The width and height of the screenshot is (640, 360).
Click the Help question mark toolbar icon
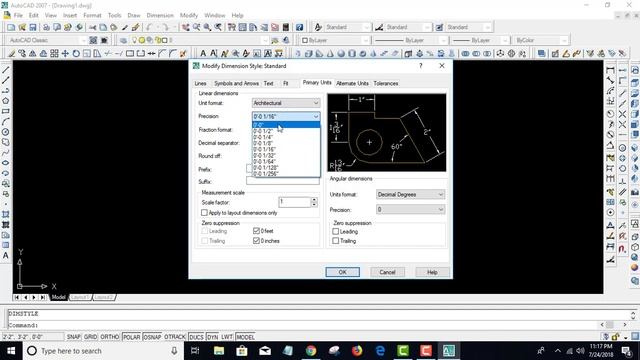pyautogui.click(x=300, y=27)
